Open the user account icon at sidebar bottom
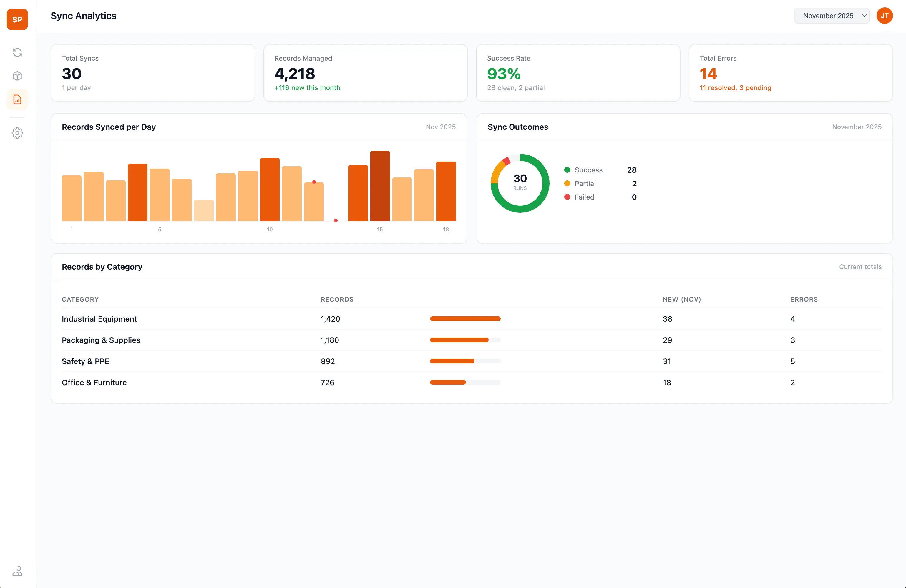Image resolution: width=906 pixels, height=588 pixels. (17, 571)
